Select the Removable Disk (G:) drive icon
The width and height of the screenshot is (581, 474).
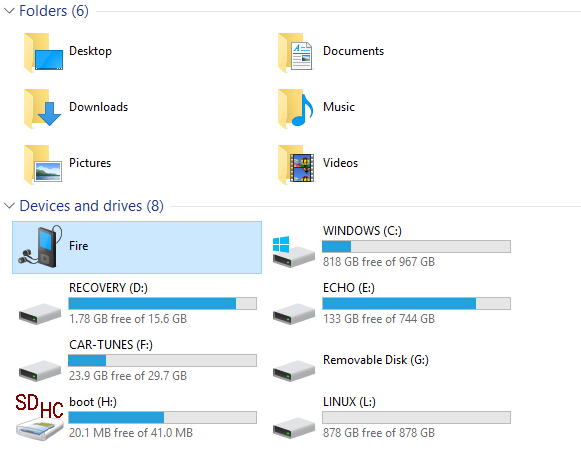(294, 371)
